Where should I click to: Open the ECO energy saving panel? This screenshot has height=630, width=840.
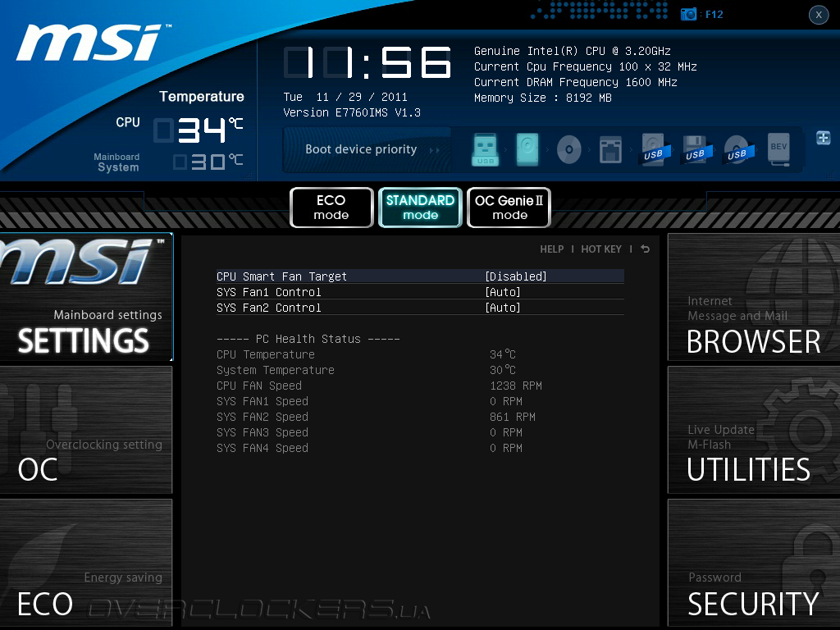(x=86, y=563)
